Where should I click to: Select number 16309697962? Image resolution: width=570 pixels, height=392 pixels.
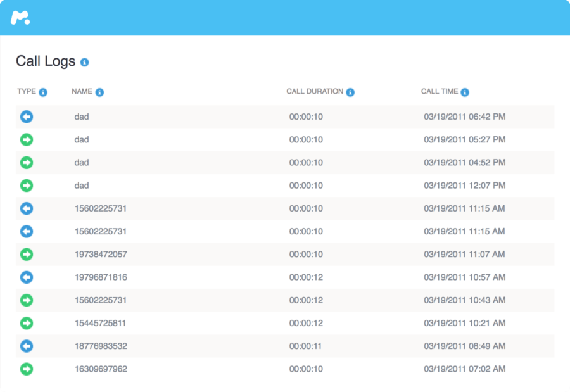point(101,369)
